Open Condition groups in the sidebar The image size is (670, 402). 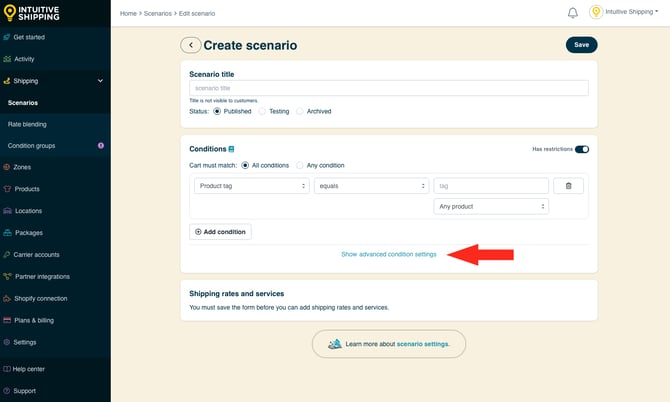31,146
